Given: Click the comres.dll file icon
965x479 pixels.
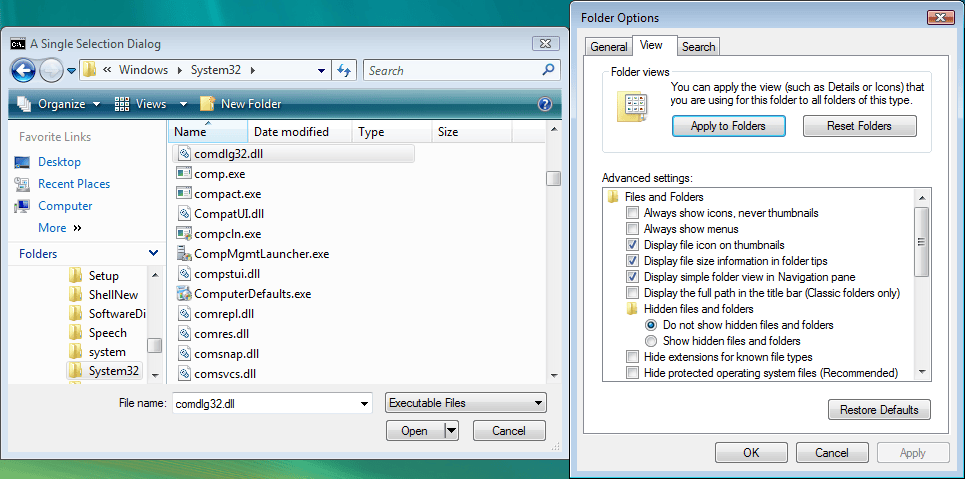Looking at the screenshot, I should [184, 333].
